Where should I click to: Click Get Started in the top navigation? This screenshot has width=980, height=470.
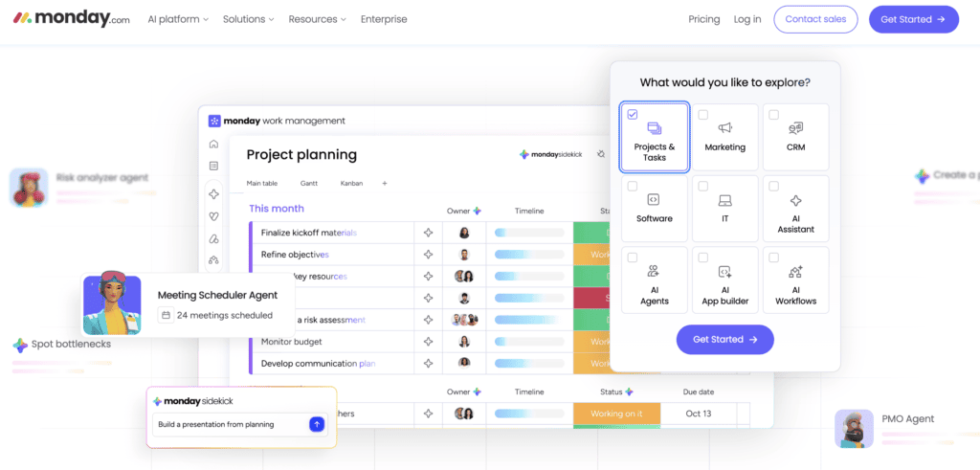click(x=914, y=19)
